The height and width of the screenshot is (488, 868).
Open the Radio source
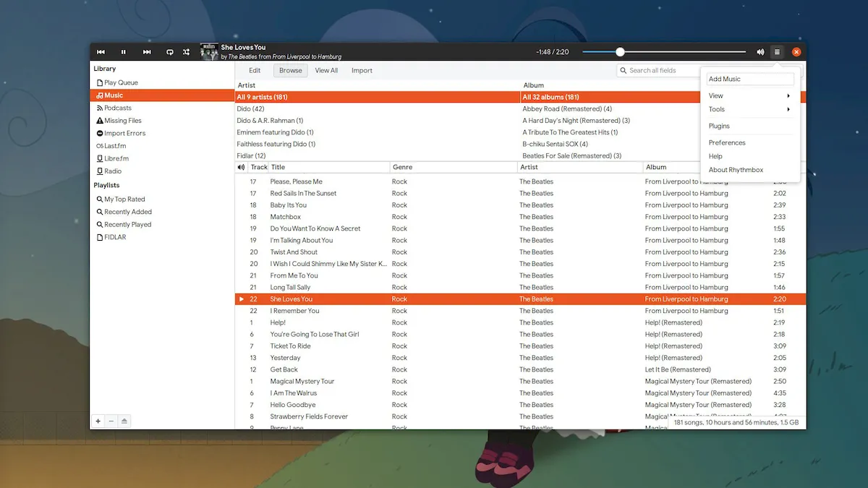pyautogui.click(x=162, y=171)
